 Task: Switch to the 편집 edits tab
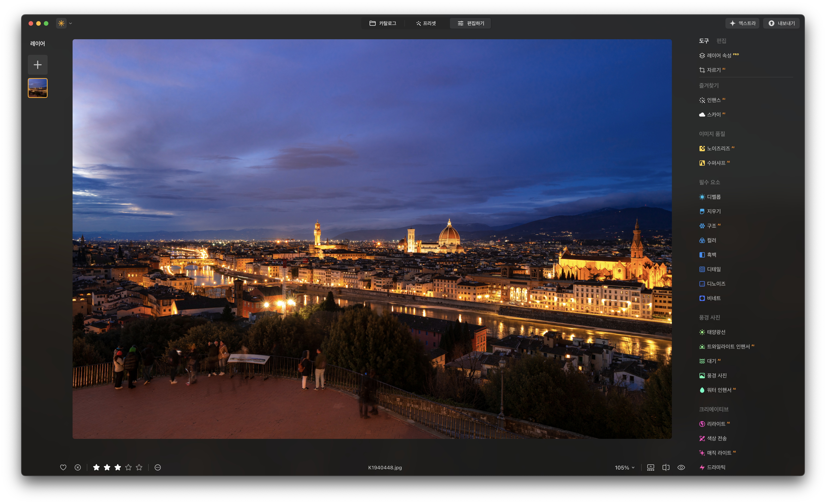(721, 41)
